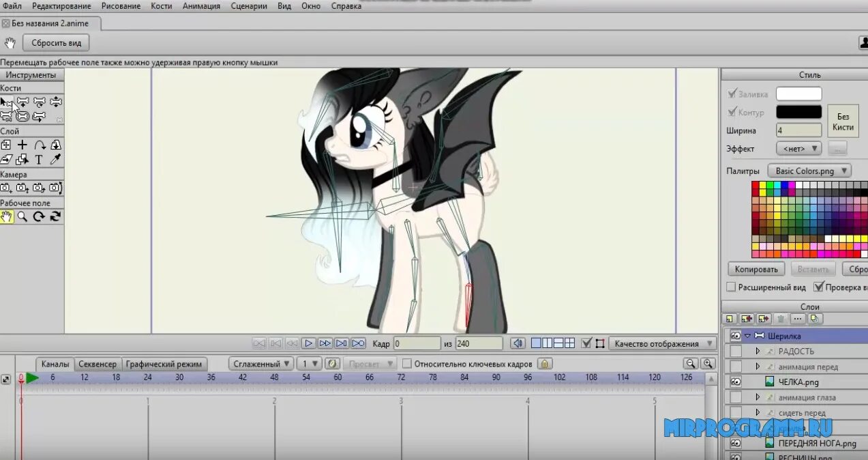The image size is (868, 460).
Task: Hide the Шерилка bone layer
Action: tap(735, 336)
